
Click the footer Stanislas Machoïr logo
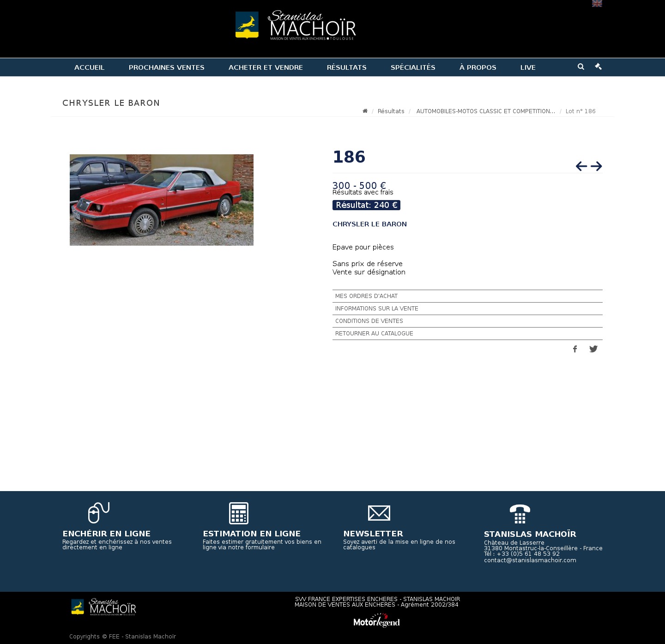[x=103, y=607]
